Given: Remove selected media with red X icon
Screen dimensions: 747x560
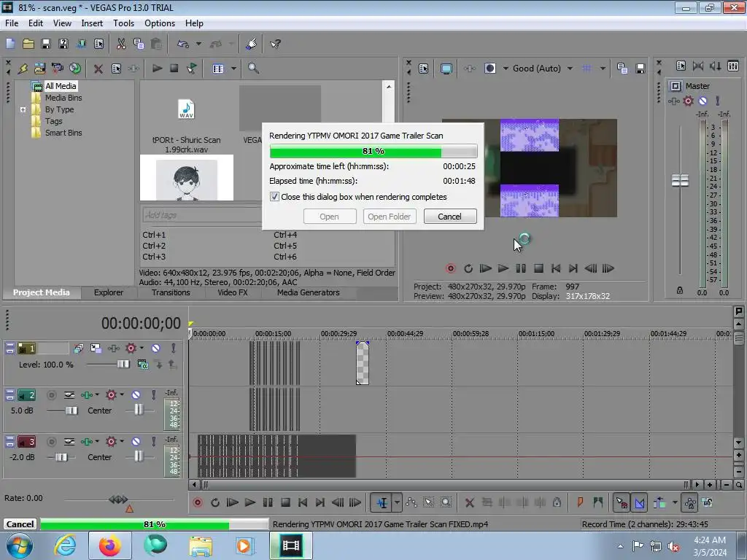Looking at the screenshot, I should point(98,69).
